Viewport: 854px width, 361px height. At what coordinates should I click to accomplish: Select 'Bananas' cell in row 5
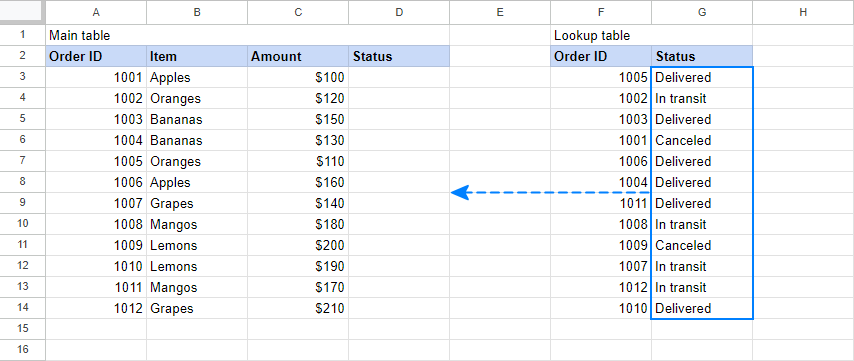click(197, 119)
